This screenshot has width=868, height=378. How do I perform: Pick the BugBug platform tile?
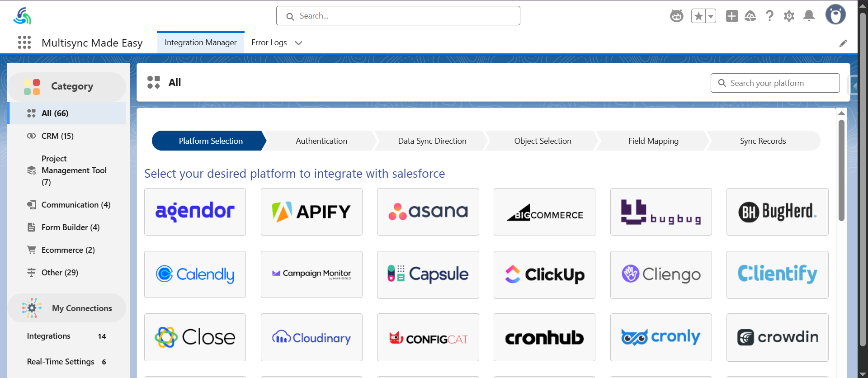661,212
